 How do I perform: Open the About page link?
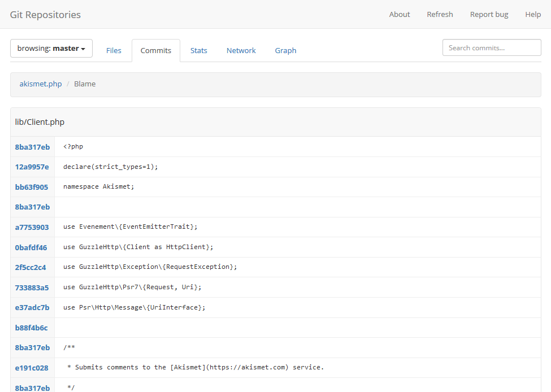(400, 14)
